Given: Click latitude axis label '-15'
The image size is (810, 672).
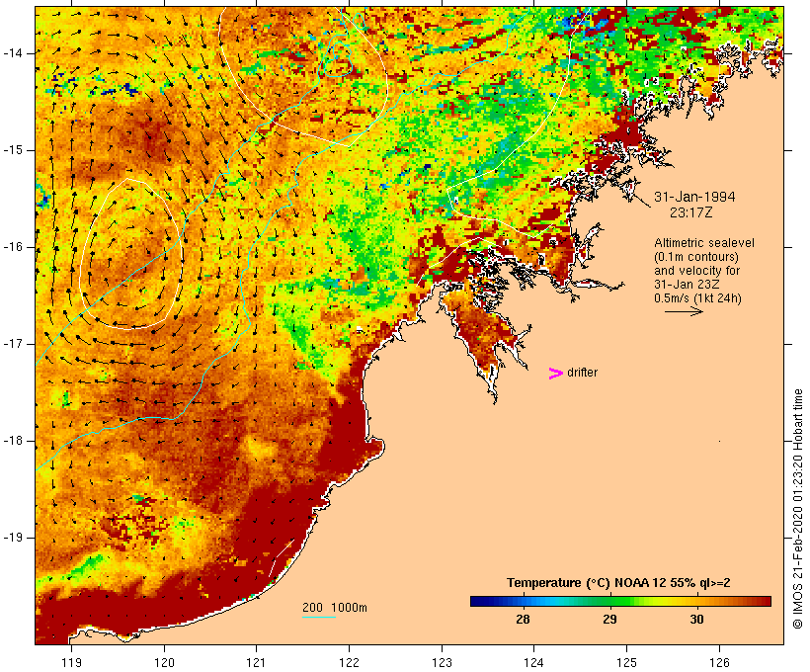Looking at the screenshot, I should point(13,150).
